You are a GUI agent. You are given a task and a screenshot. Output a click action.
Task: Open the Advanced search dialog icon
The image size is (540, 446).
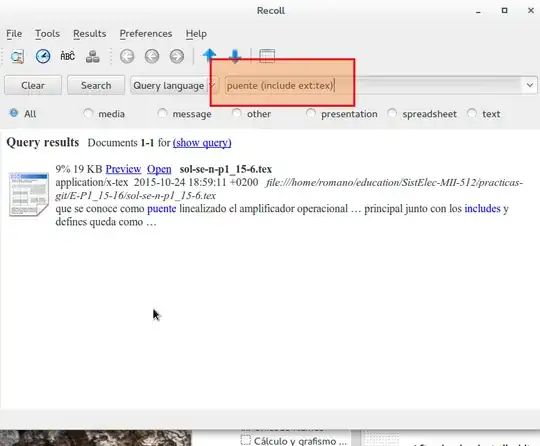[17, 56]
